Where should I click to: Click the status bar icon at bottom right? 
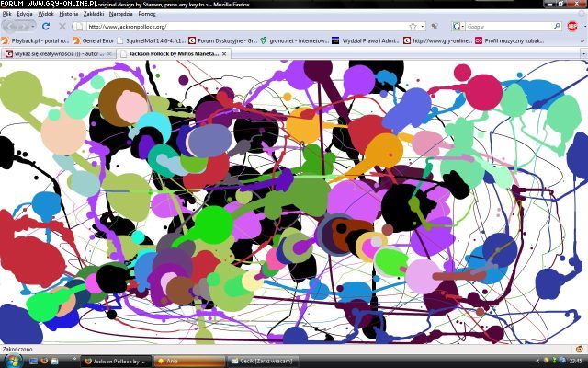pyautogui.click(x=580, y=349)
